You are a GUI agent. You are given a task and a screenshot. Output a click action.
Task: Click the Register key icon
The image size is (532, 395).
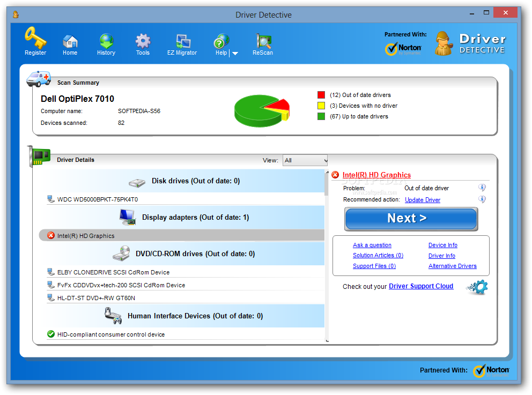[x=35, y=38]
